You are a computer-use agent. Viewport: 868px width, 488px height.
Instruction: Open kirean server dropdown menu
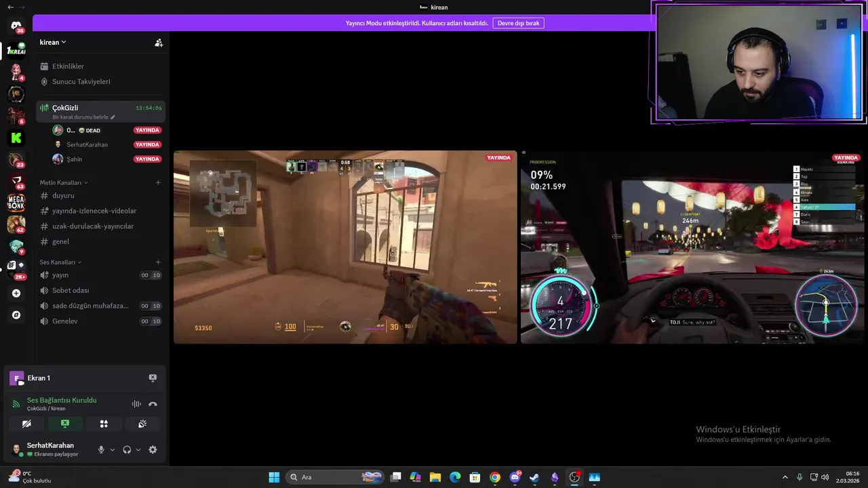pyautogui.click(x=53, y=42)
